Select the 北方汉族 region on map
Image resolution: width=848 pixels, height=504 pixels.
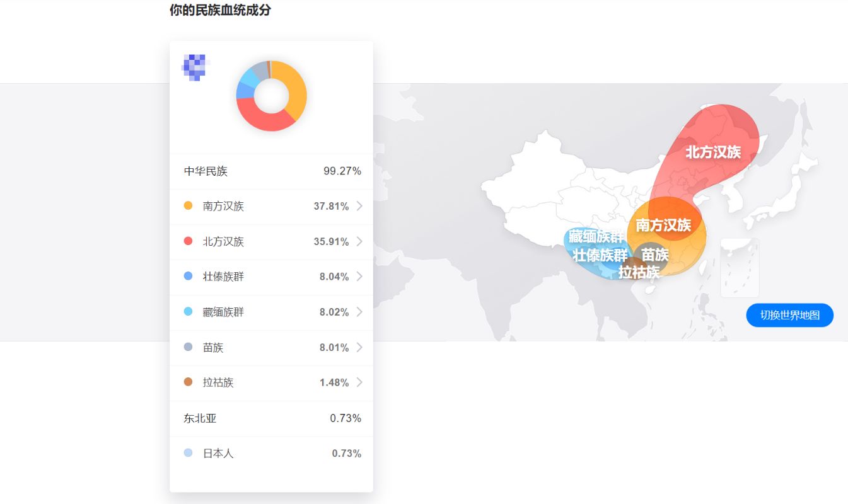click(x=713, y=152)
